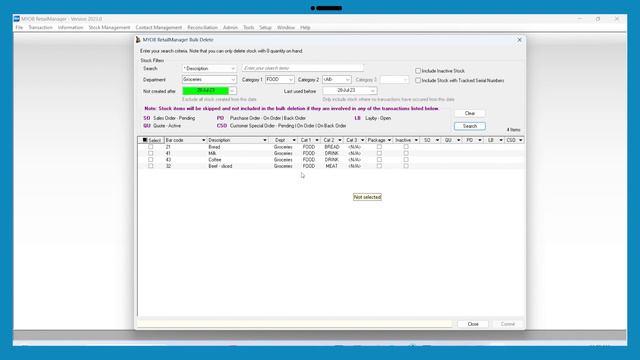Viewport: 640px width, 360px height.
Task: Click the search items text field
Action: [302, 68]
